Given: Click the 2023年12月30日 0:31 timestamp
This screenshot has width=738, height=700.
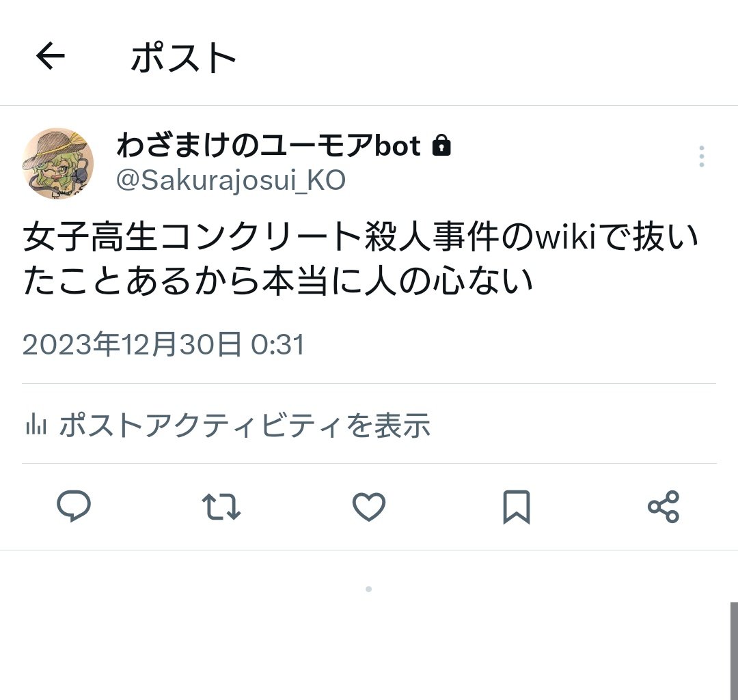Looking at the screenshot, I should 164,344.
